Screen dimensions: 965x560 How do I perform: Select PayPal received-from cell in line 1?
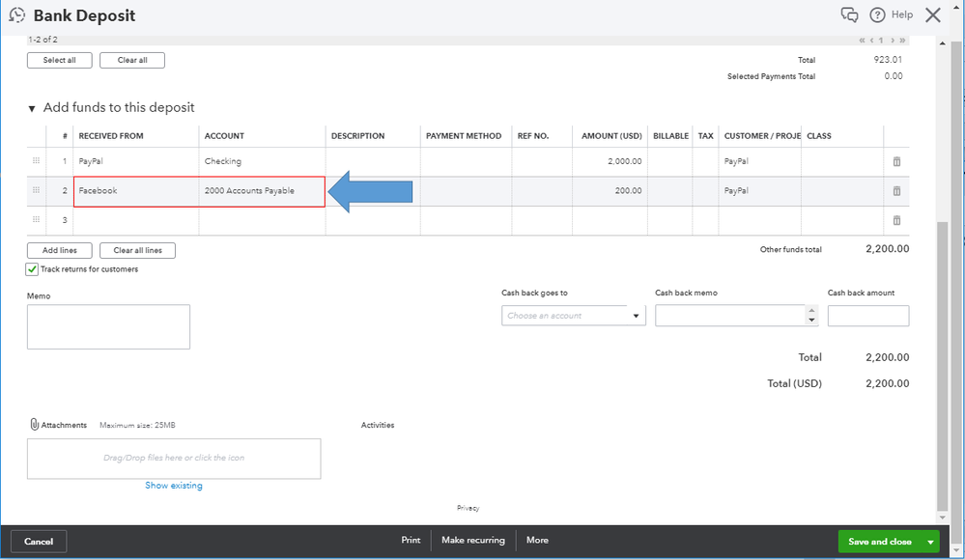pyautogui.click(x=136, y=161)
